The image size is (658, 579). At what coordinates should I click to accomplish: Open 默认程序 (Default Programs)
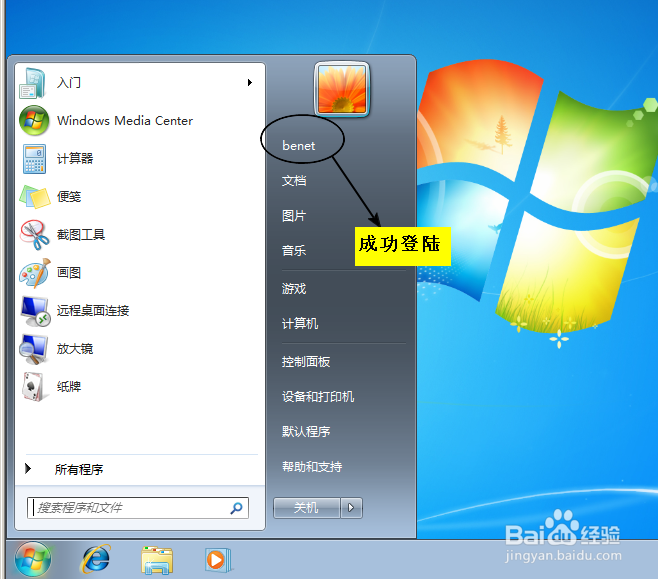click(306, 431)
